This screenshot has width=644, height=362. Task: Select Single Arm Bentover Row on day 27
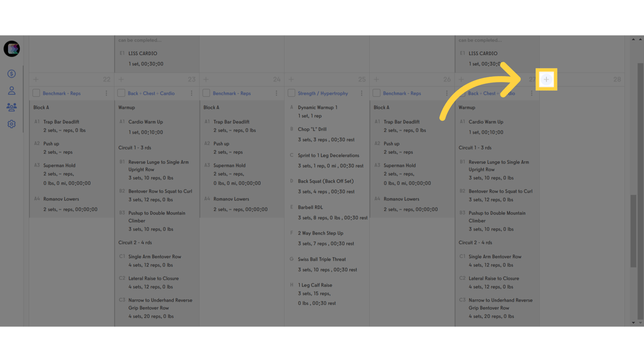tap(495, 256)
